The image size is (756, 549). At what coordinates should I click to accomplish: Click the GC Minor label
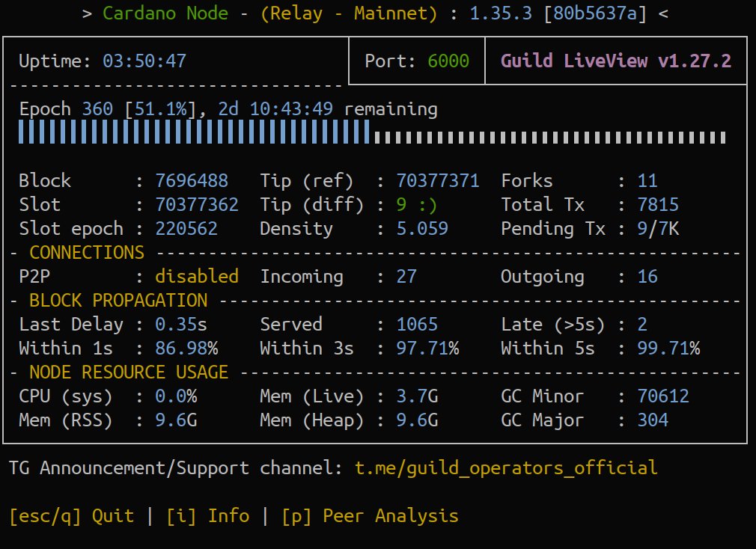coord(543,396)
